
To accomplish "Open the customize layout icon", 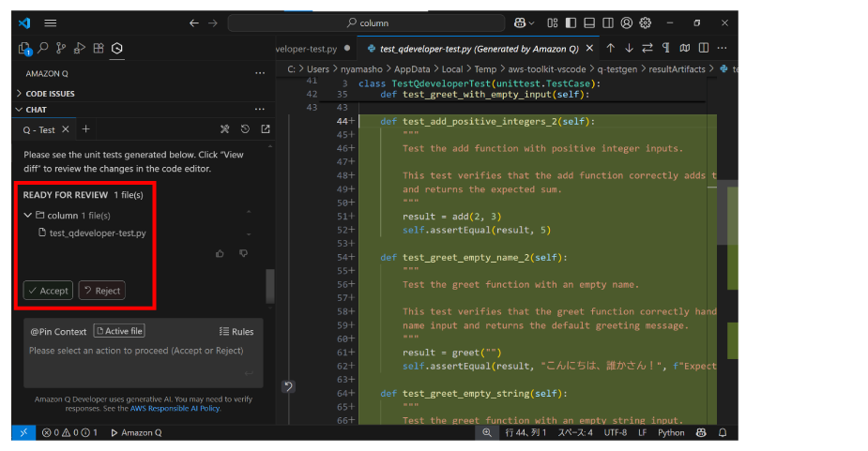I will (553, 23).
